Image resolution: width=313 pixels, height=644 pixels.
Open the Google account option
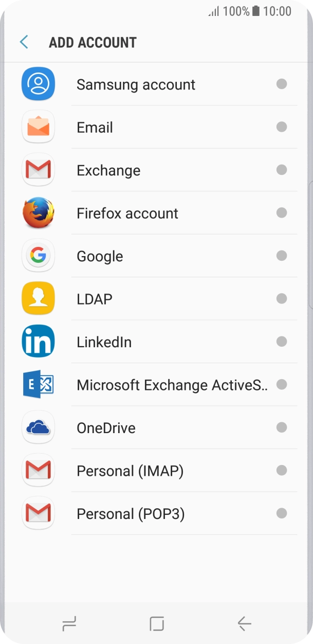pos(100,256)
